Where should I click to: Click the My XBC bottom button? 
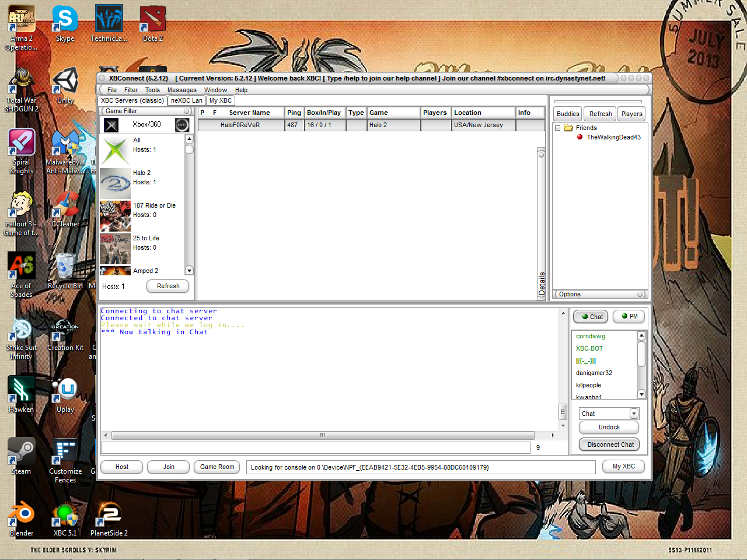click(623, 467)
